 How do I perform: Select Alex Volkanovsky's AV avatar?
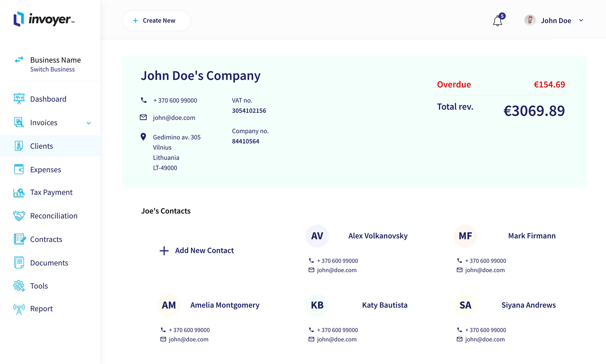coord(317,236)
